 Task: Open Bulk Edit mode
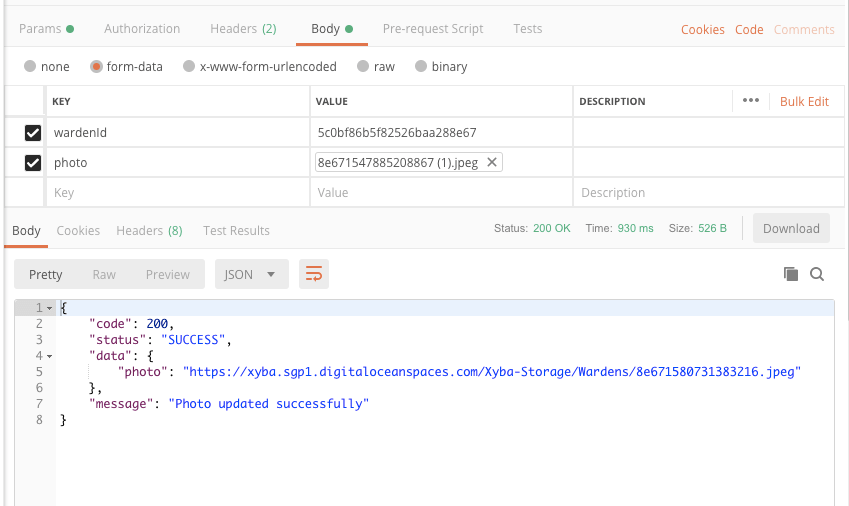[x=804, y=101]
